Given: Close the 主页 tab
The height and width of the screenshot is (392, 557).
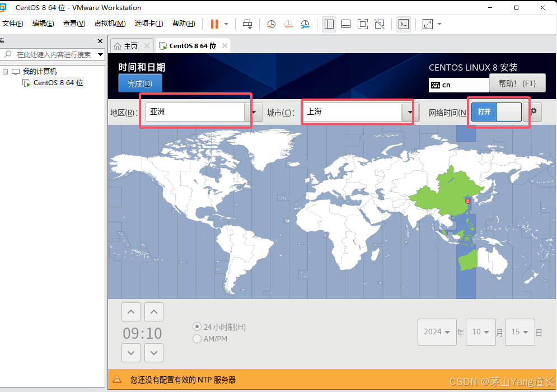Looking at the screenshot, I should click(147, 45).
